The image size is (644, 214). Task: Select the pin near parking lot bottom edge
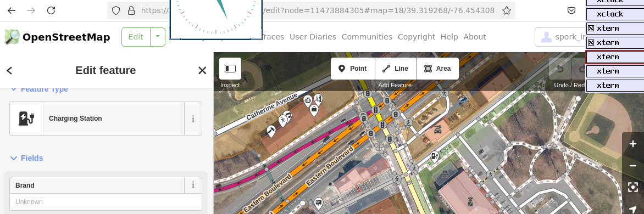[318, 203]
